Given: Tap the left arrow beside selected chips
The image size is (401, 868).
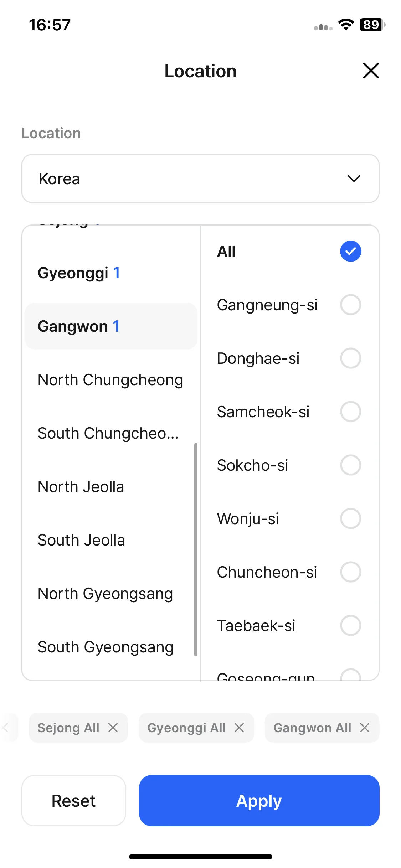Looking at the screenshot, I should pyautogui.click(x=6, y=728).
